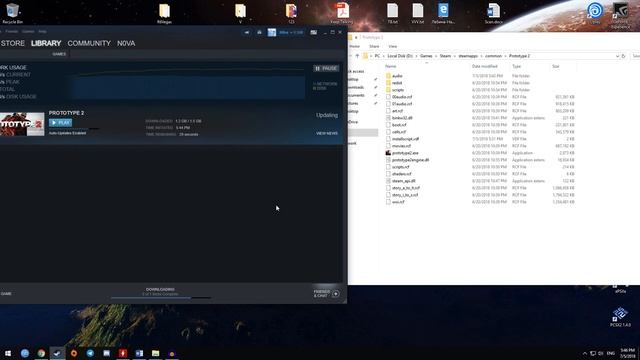Select the file movies.rcf
640x360 pixels.
click(401, 146)
